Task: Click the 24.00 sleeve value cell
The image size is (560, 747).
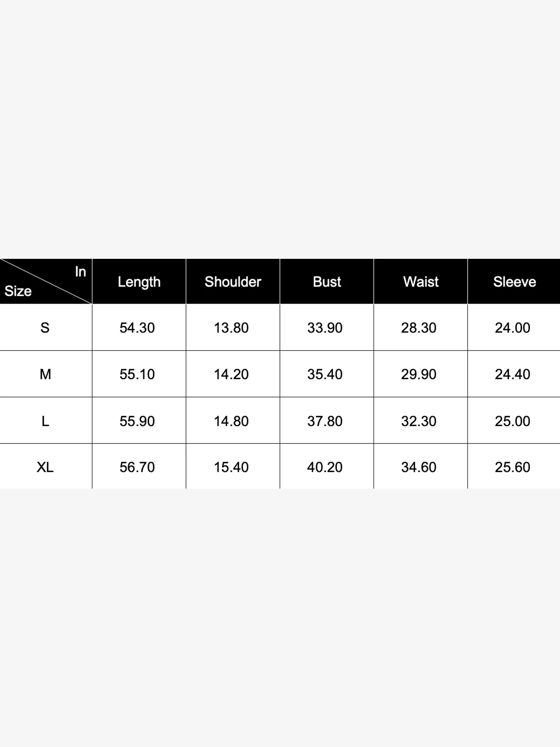Action: click(513, 328)
